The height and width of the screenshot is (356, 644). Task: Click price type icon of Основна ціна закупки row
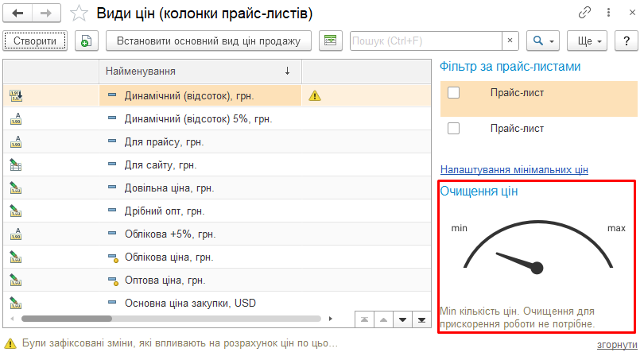[16, 303]
